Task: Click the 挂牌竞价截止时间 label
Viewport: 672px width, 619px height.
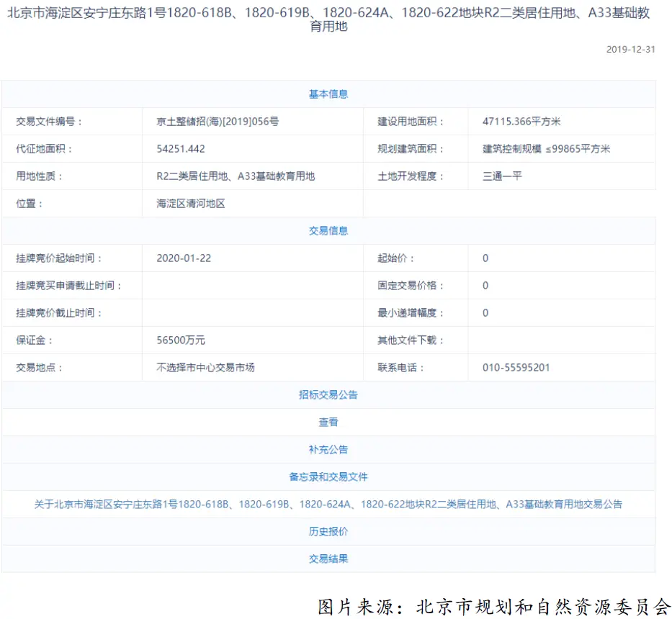Action: point(59,313)
